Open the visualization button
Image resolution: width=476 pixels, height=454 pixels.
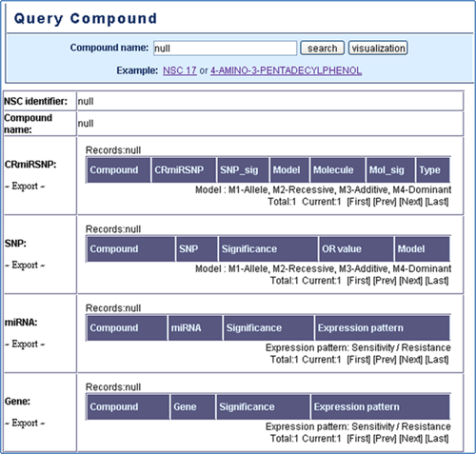point(378,49)
